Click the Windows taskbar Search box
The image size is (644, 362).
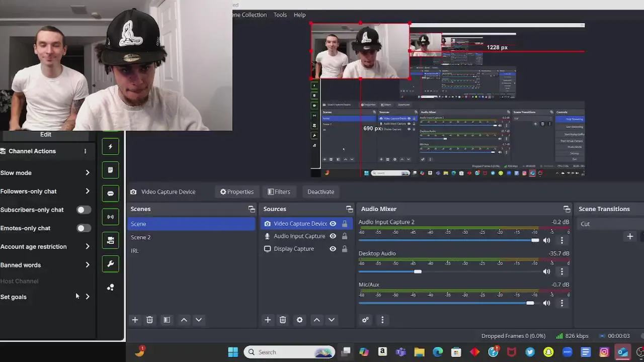(290, 352)
